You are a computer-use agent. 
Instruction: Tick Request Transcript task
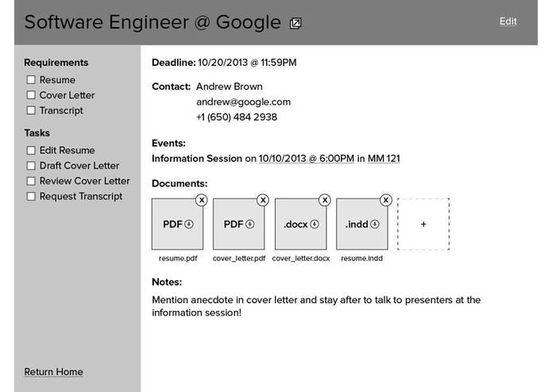31,196
